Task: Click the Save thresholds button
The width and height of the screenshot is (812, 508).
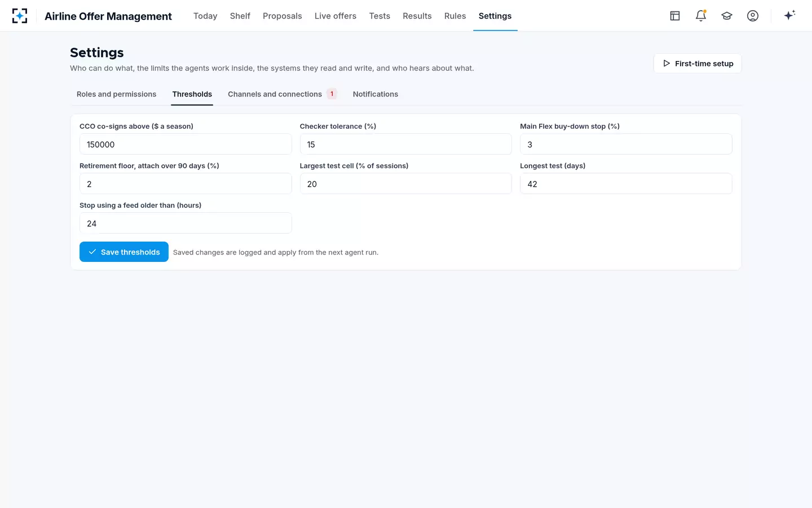Action: point(124,252)
